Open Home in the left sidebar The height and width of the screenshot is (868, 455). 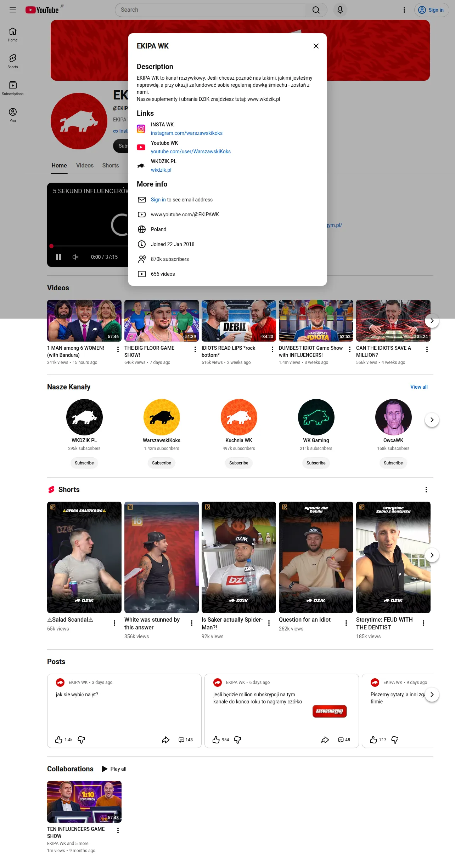pos(13,35)
